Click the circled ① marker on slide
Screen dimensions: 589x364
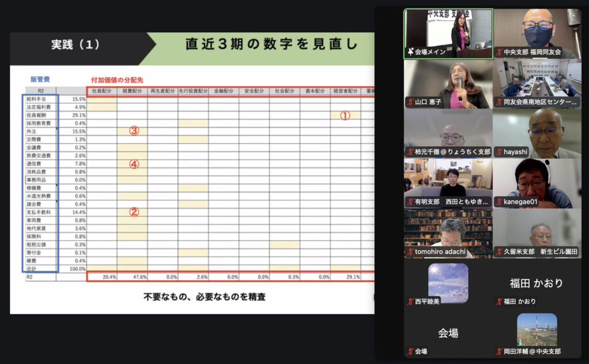(345, 115)
